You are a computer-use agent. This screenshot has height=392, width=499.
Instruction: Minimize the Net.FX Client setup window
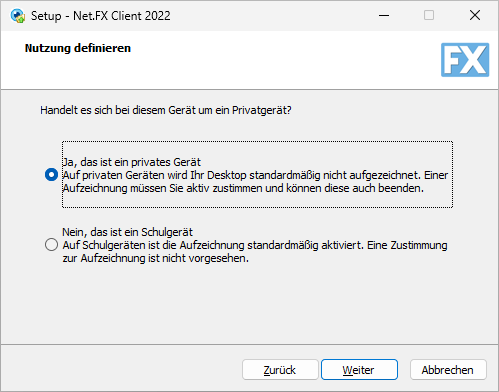pos(384,15)
